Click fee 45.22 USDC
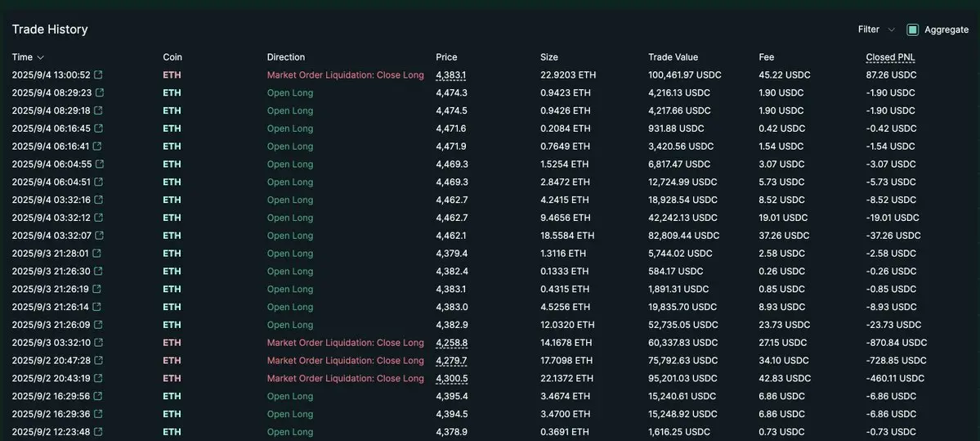The width and height of the screenshot is (980, 441). [x=785, y=75]
